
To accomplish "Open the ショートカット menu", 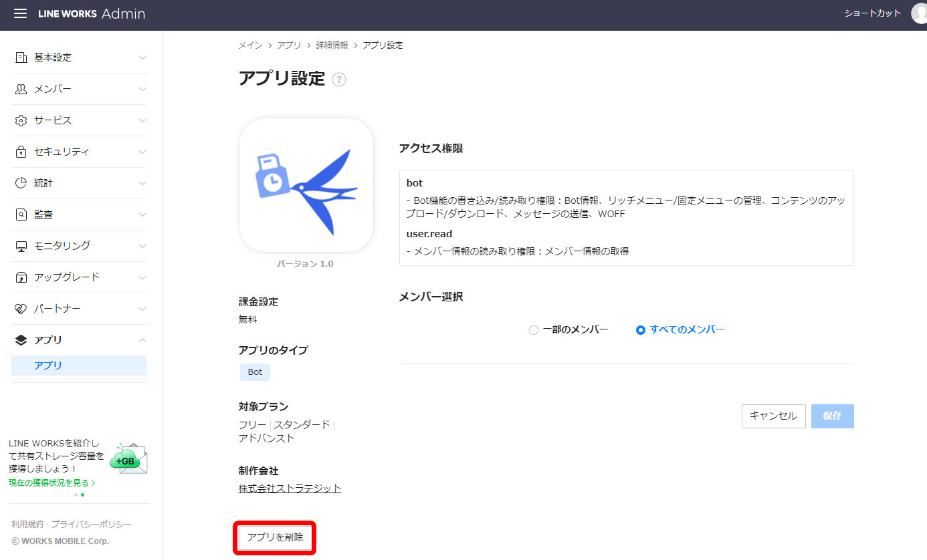I will [x=873, y=13].
